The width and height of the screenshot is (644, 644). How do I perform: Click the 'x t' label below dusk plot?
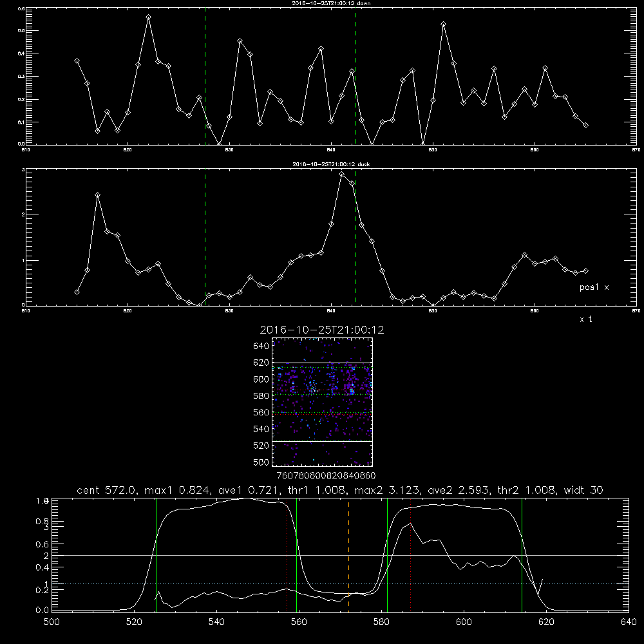click(x=585, y=319)
